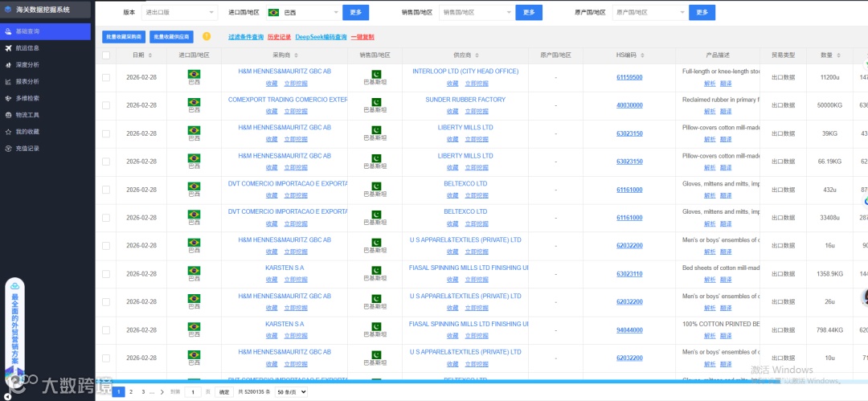The width and height of the screenshot is (868, 401).
Task: Click the page number jump input field
Action: 193,392
